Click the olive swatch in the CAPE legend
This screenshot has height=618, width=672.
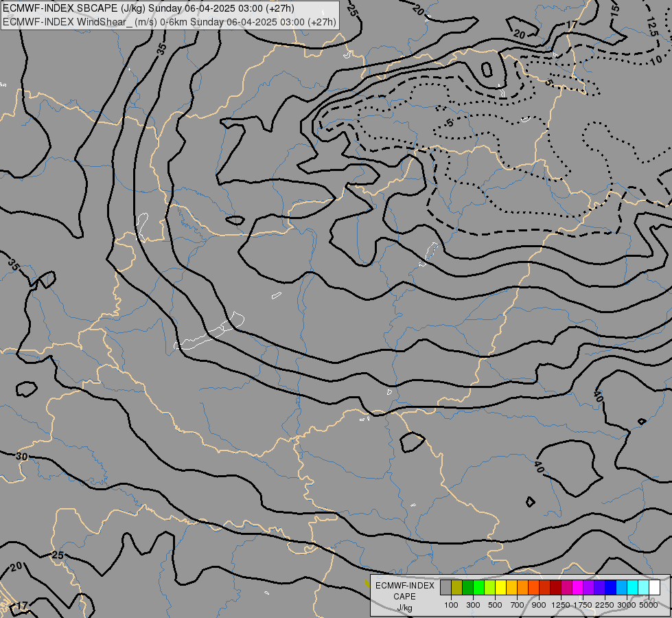pyautogui.click(x=457, y=587)
